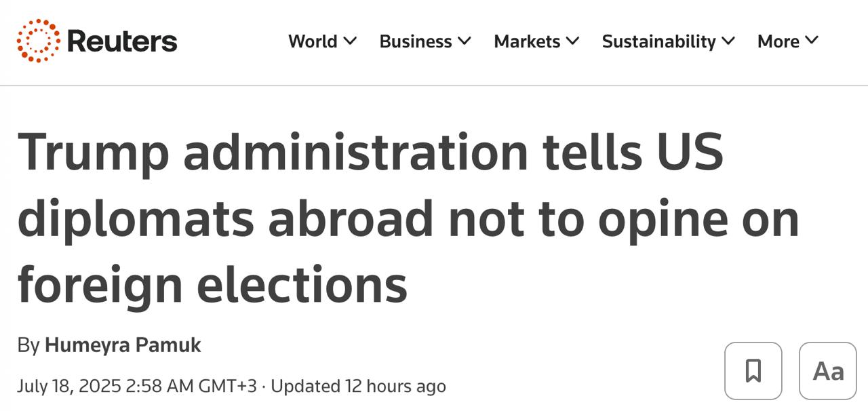The height and width of the screenshot is (411, 868).
Task: Bookmark this article with the save icon
Action: click(x=753, y=371)
